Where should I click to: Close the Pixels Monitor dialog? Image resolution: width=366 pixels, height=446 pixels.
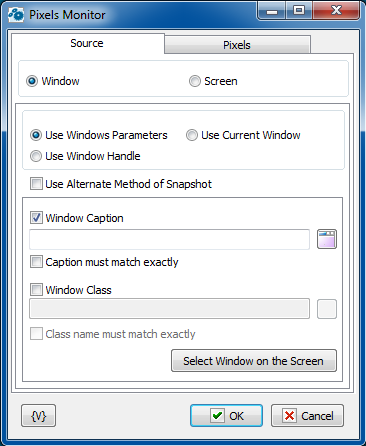click(336, 11)
